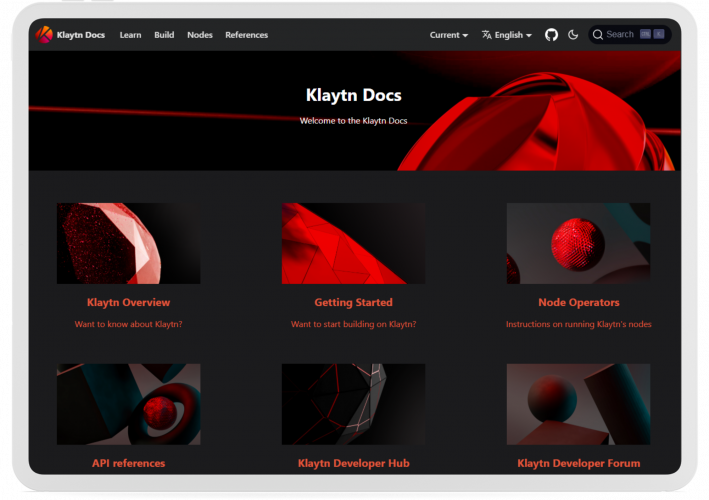
Task: Click the Klaytn Docs navbar title
Action: (x=80, y=35)
